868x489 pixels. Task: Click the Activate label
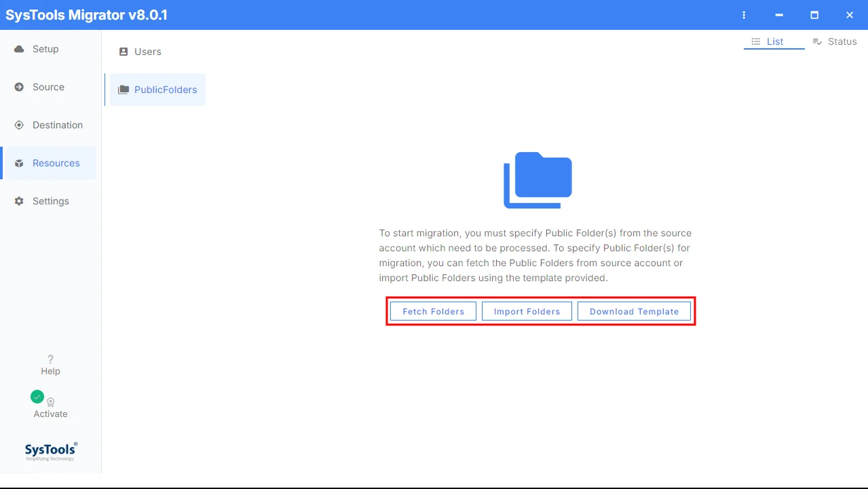(50, 414)
